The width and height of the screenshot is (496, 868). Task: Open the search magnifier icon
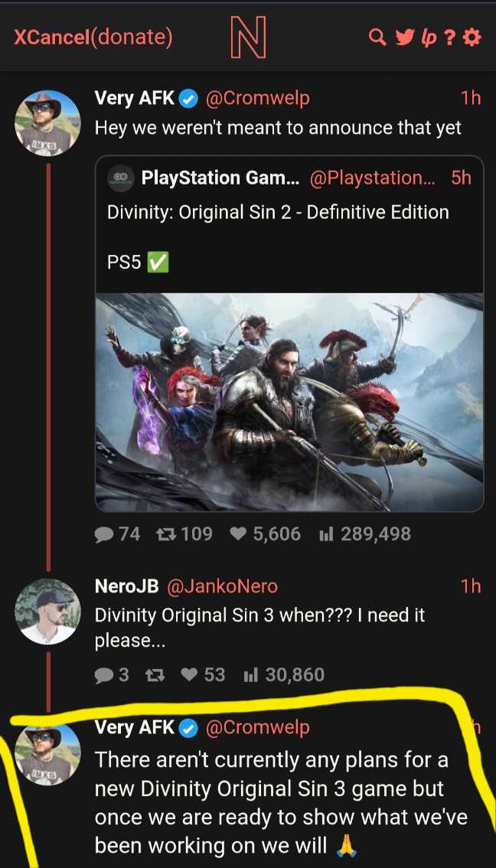[x=377, y=38]
